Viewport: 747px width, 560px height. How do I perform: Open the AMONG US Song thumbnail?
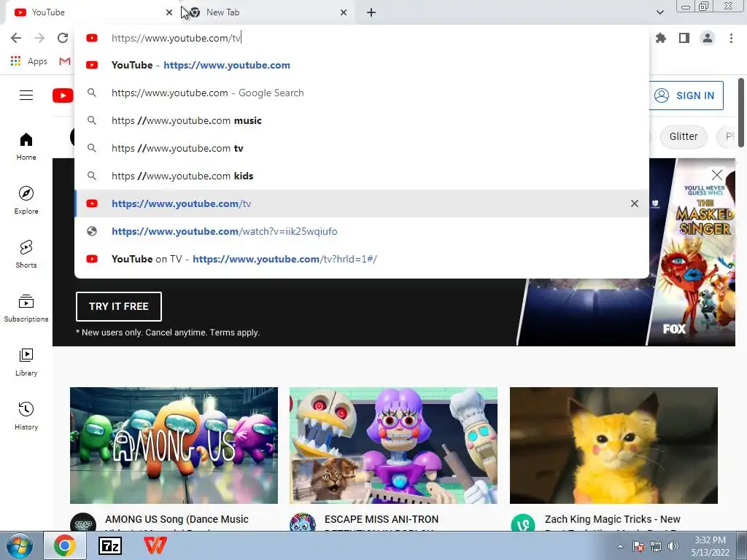(174, 446)
